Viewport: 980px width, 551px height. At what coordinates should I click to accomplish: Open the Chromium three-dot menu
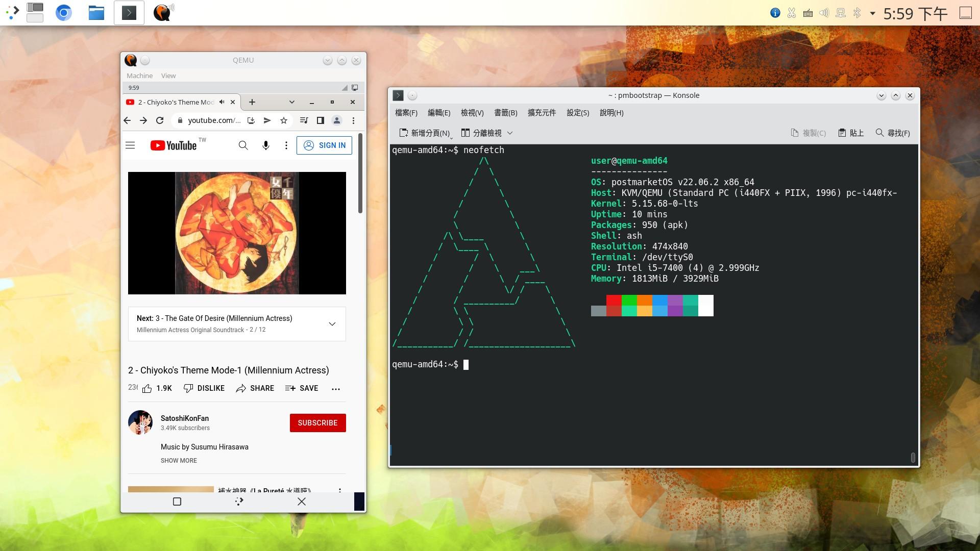click(353, 120)
